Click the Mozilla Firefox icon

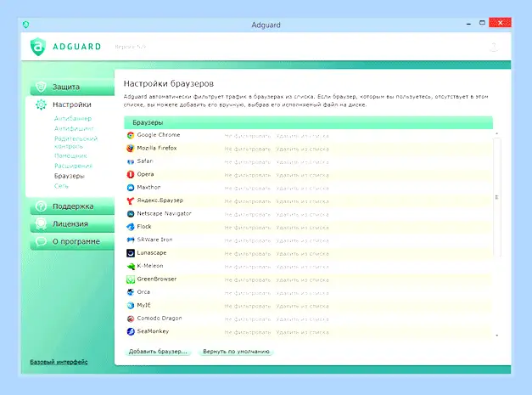pos(131,149)
